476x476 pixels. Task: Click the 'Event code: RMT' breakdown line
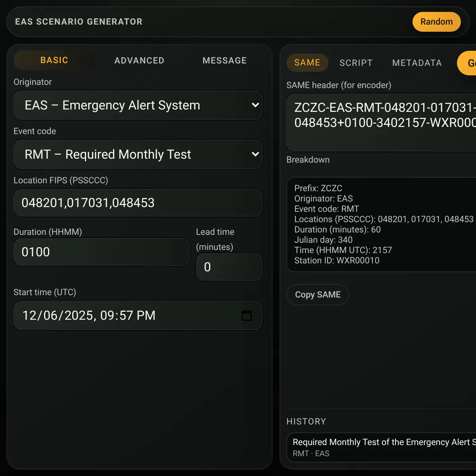[326, 209]
